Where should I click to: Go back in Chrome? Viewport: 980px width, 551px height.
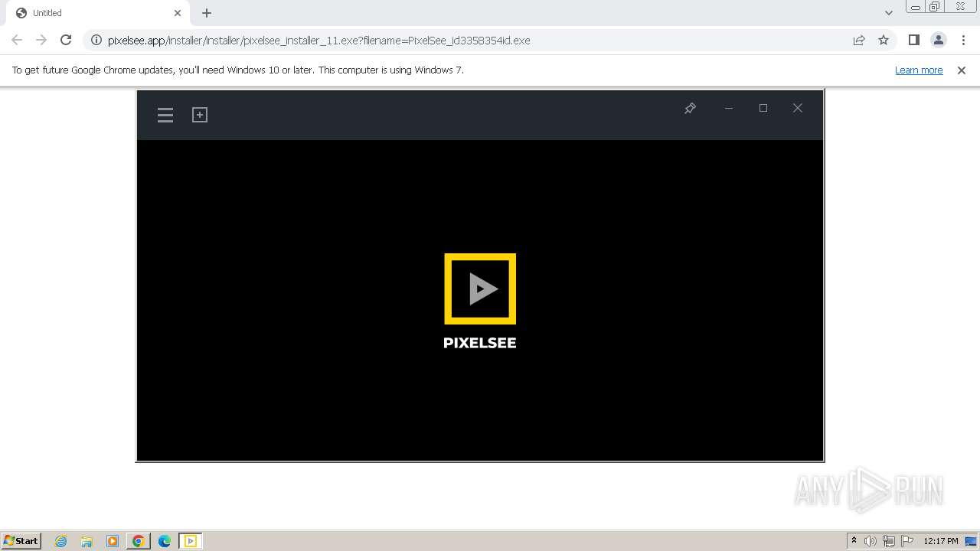pos(17,40)
